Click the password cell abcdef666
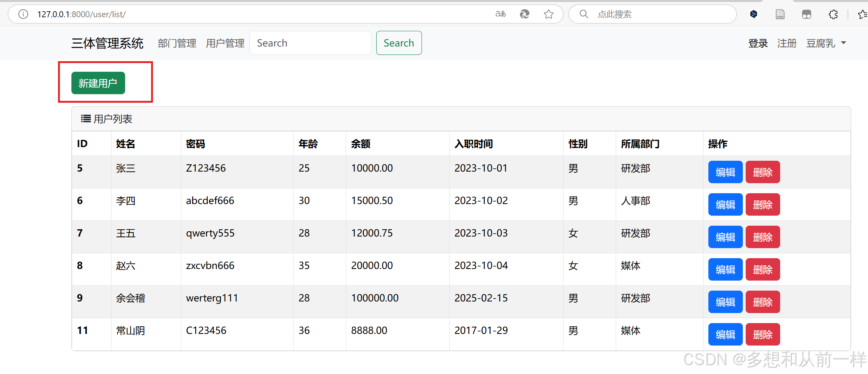 click(210, 200)
